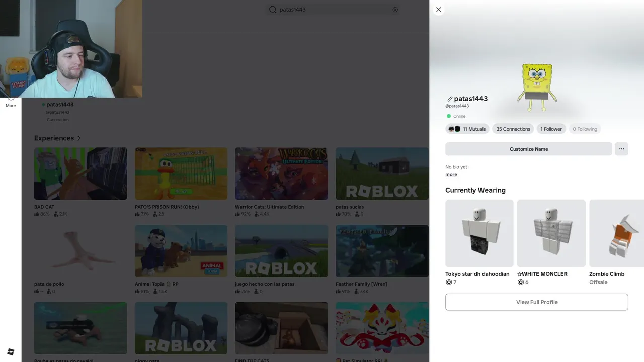The width and height of the screenshot is (644, 362).
Task: Click the Online status indicator
Action: pos(456,116)
